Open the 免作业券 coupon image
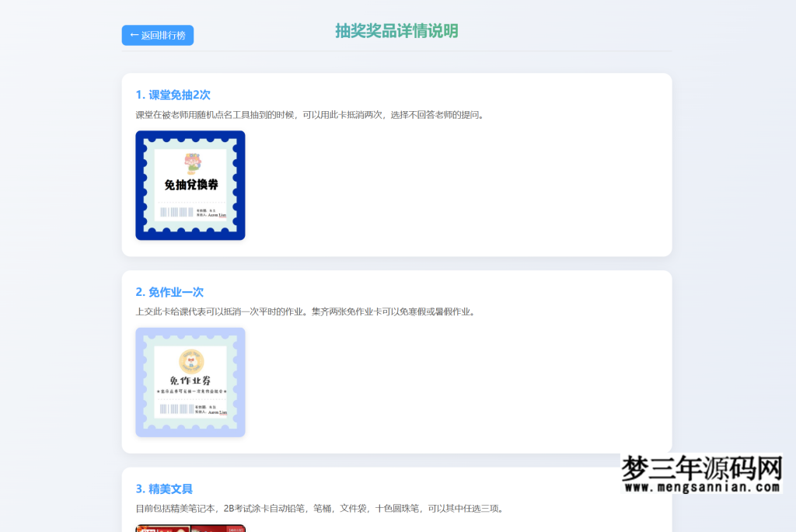796x532 pixels. click(x=190, y=382)
